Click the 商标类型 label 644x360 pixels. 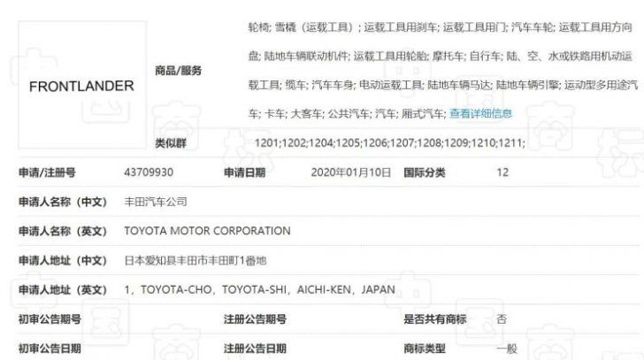(425, 349)
